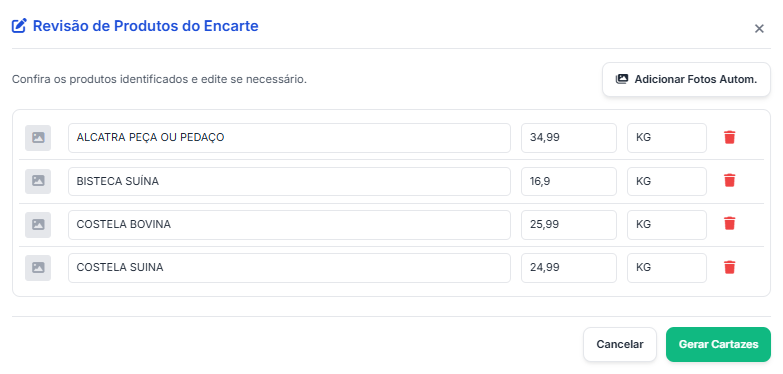Select KG unit field for COSTELA SUINA

coord(667,268)
